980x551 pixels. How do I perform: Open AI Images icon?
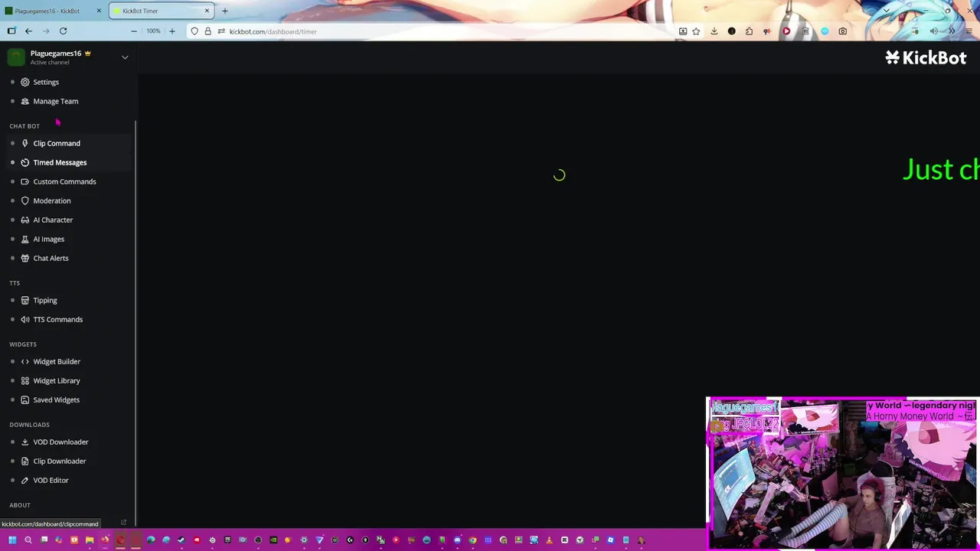tap(25, 239)
